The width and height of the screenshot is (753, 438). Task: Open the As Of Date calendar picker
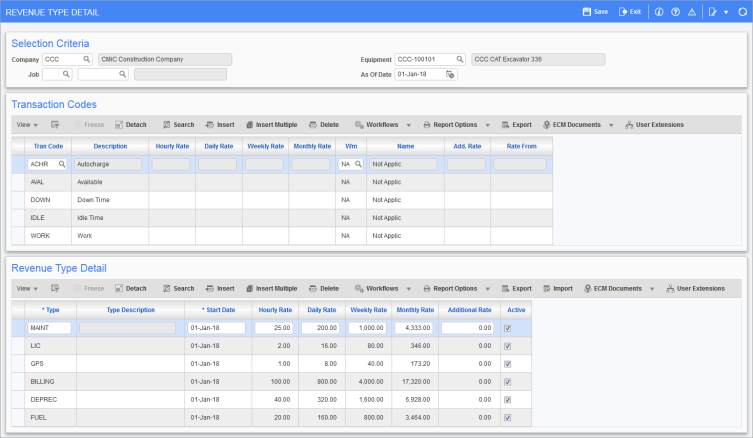pos(450,74)
